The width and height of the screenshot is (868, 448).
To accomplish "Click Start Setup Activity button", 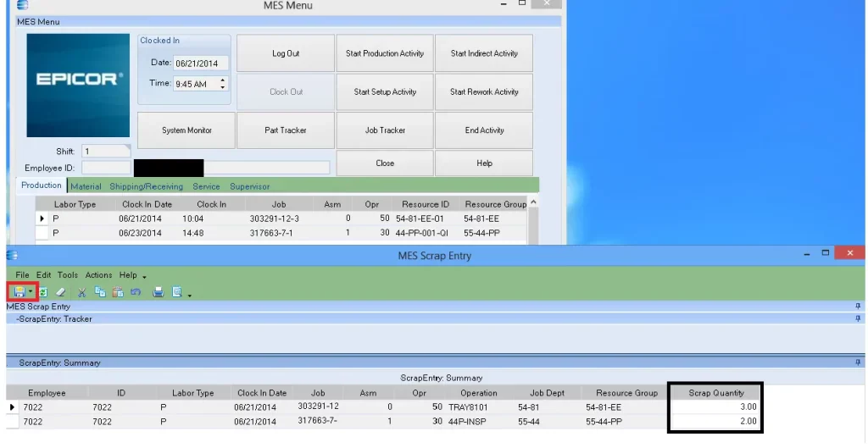I will tap(385, 91).
